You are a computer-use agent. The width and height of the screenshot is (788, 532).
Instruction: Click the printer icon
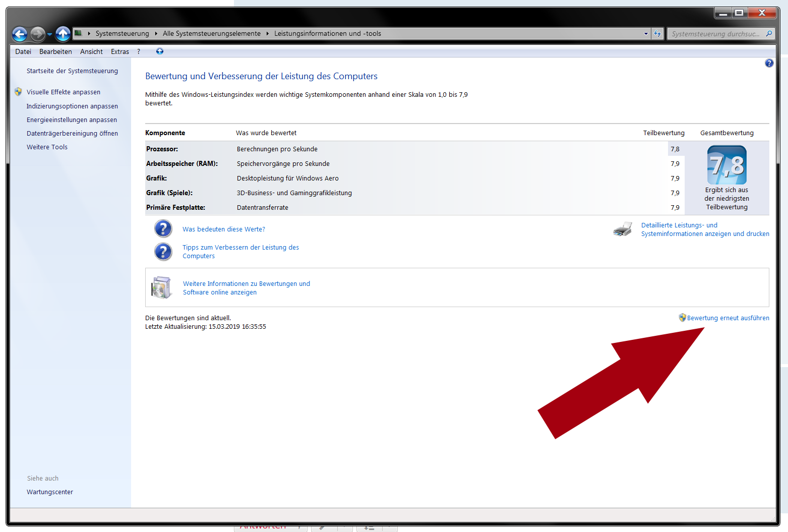(x=623, y=229)
